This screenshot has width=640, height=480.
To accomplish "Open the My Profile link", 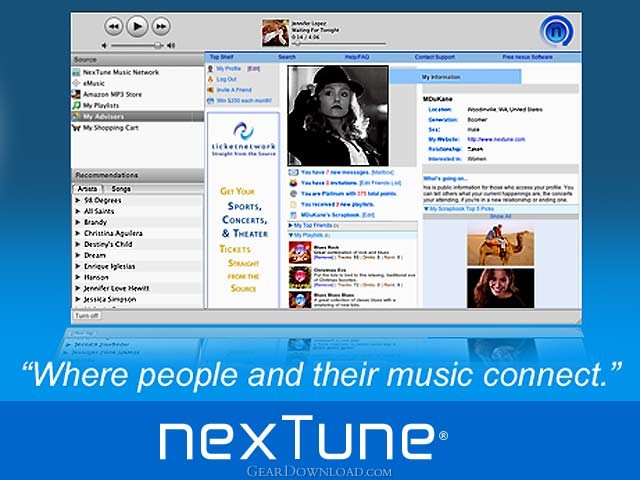I will click(229, 69).
